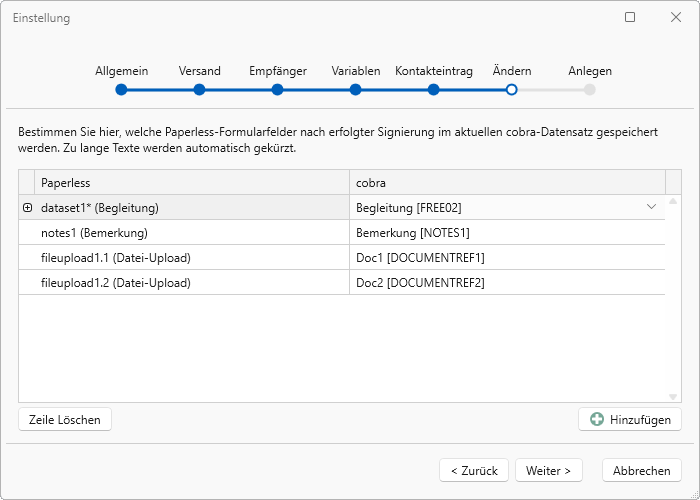Expand the dataset1* (Begleitung) row
Image resolution: width=700 pixels, height=500 pixels.
[x=27, y=208]
